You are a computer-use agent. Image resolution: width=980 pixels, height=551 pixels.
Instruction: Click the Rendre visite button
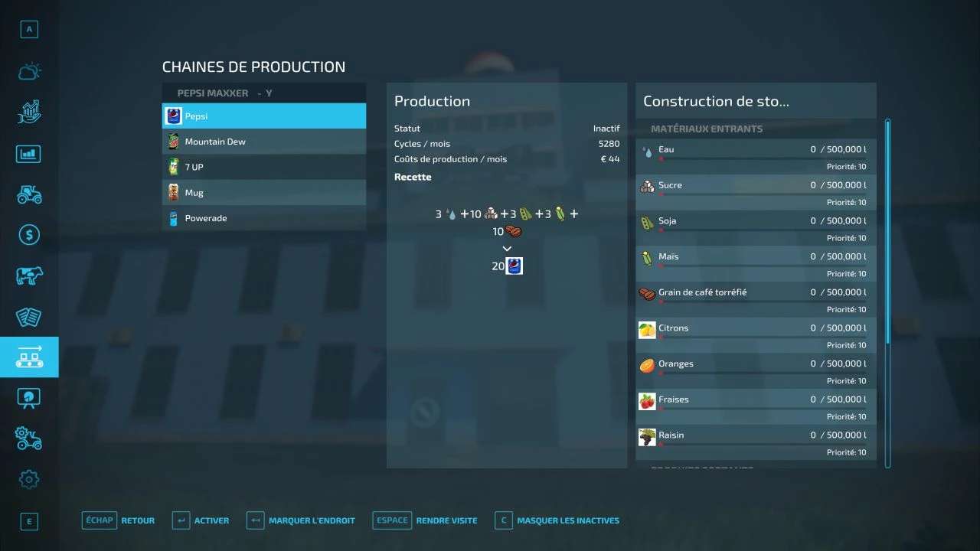pos(425,520)
